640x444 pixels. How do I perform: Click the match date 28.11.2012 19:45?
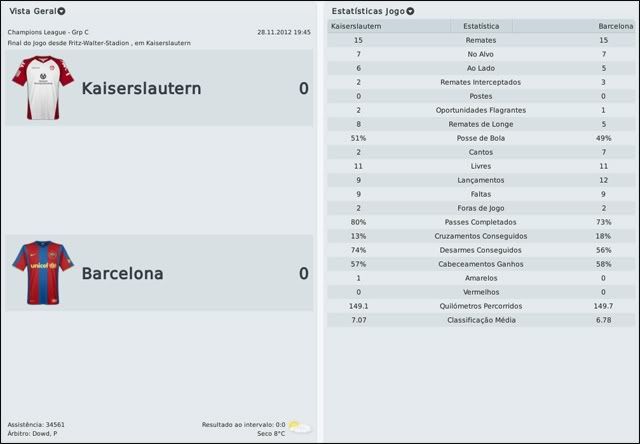[x=283, y=32]
